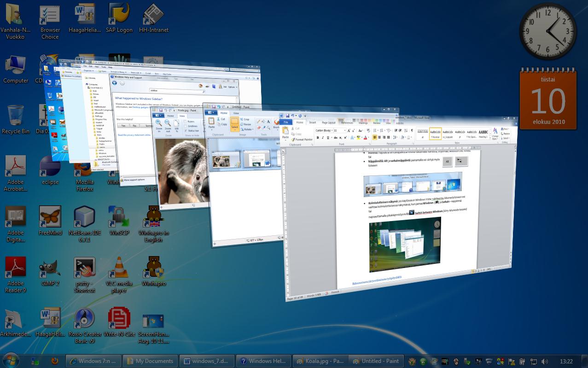Viewport: 588px width, 368px height.
Task: Click the Underline button in Word
Action: click(328, 137)
